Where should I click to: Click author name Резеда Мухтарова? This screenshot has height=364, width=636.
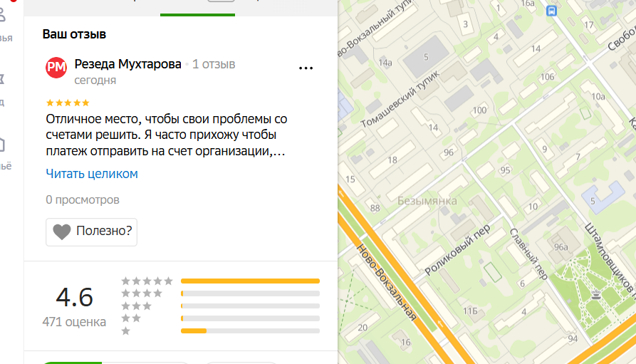point(127,64)
